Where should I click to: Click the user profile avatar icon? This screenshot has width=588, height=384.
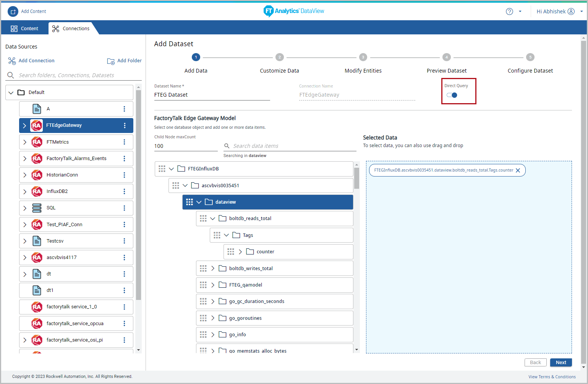pyautogui.click(x=571, y=11)
